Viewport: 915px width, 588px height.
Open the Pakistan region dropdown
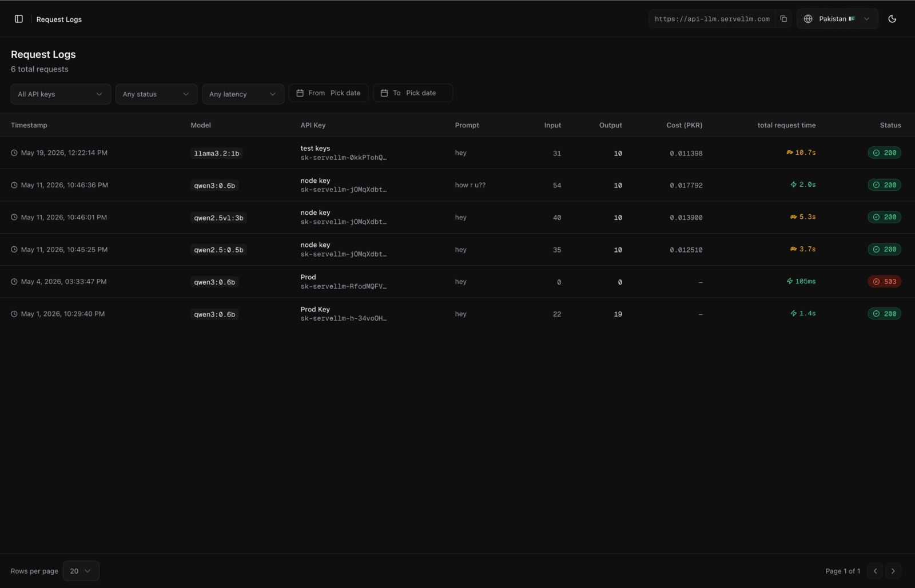(837, 19)
